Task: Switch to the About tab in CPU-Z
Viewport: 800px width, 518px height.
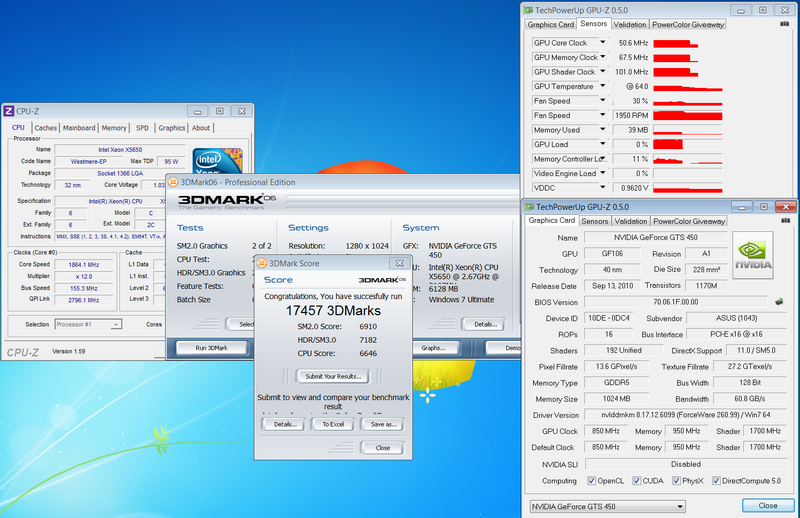Action: 201,128
